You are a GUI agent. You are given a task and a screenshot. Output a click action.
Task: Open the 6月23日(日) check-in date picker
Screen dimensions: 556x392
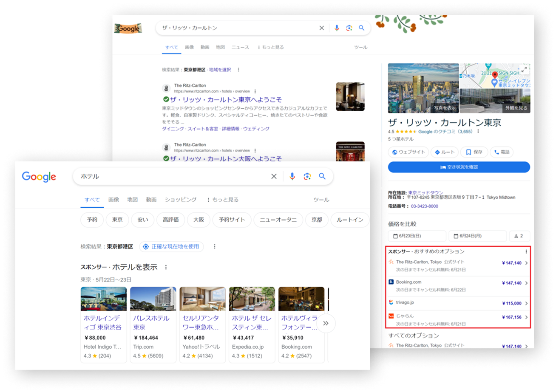coord(417,236)
